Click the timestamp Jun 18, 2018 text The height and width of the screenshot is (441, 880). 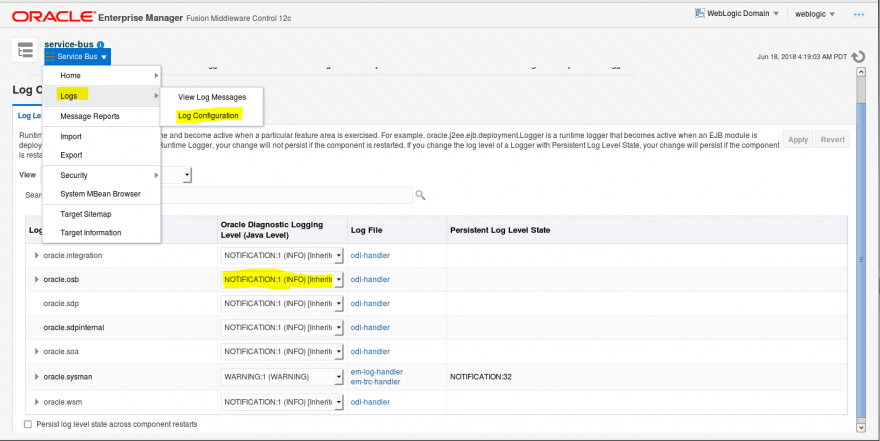coord(802,57)
